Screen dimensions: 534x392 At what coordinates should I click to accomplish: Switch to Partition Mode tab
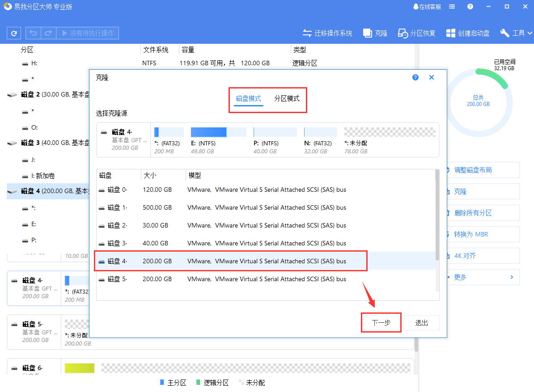[287, 98]
